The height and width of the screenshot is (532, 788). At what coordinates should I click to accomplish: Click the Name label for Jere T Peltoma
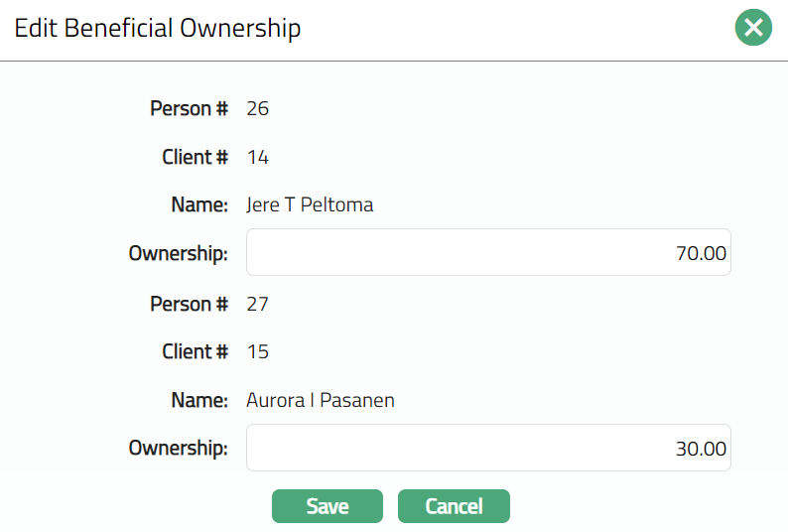(199, 205)
